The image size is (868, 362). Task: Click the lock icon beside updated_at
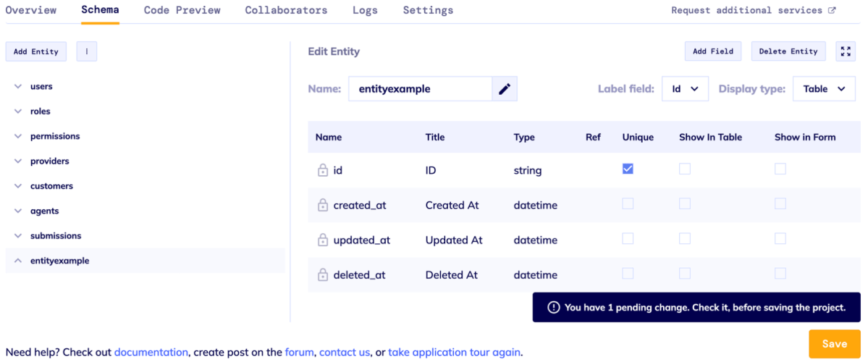(323, 240)
